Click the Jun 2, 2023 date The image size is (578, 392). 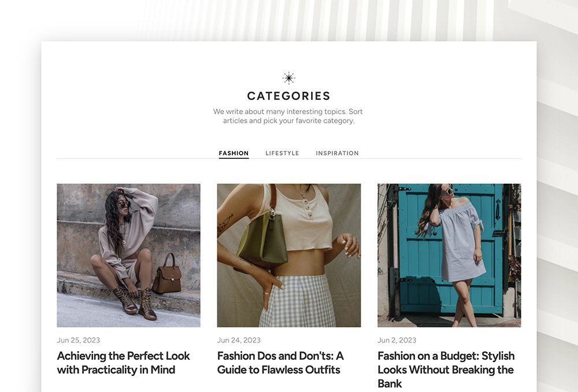(397, 340)
